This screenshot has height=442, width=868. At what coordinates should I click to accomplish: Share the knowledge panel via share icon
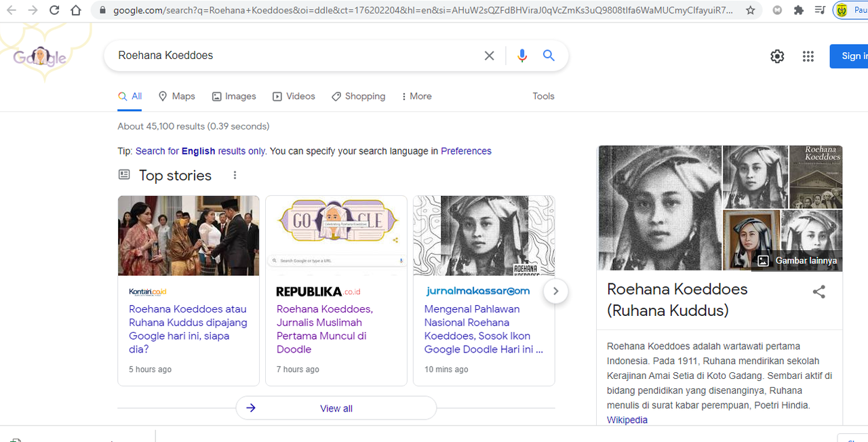point(819,292)
